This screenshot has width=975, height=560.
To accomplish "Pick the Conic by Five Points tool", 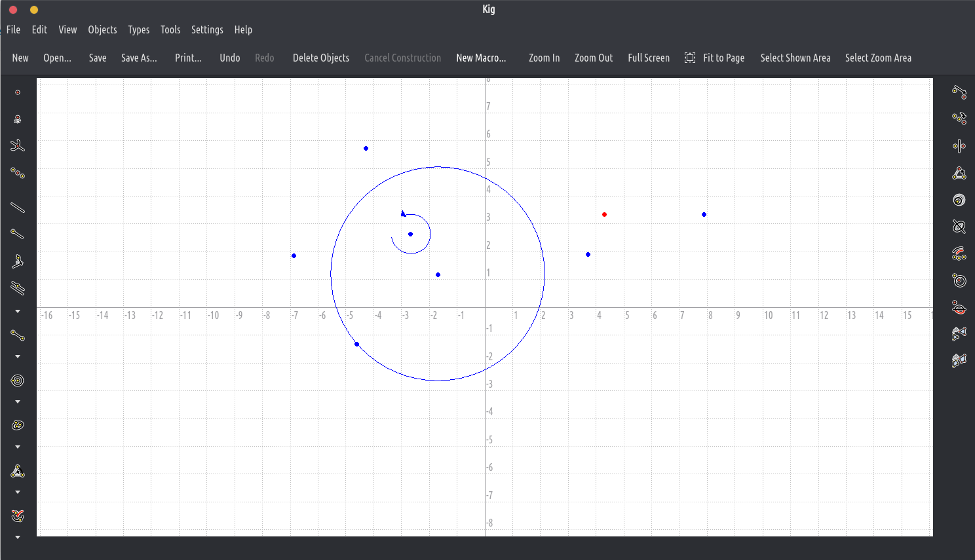I will [18, 425].
